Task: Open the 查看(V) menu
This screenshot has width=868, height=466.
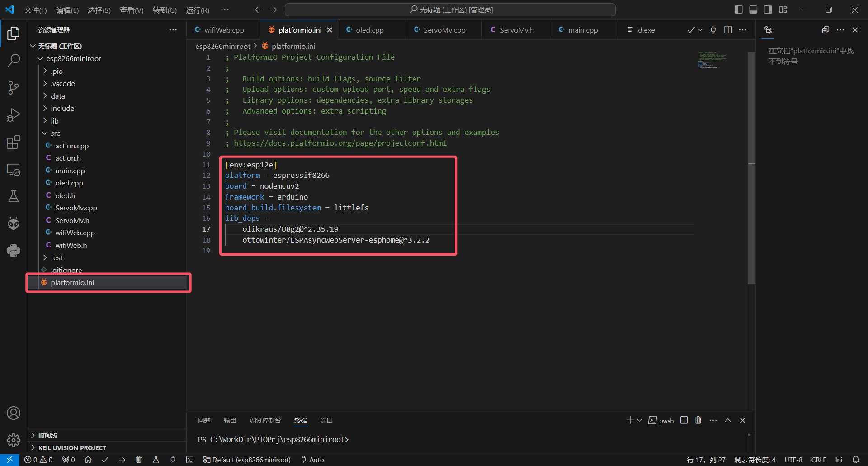Action: 131,10
